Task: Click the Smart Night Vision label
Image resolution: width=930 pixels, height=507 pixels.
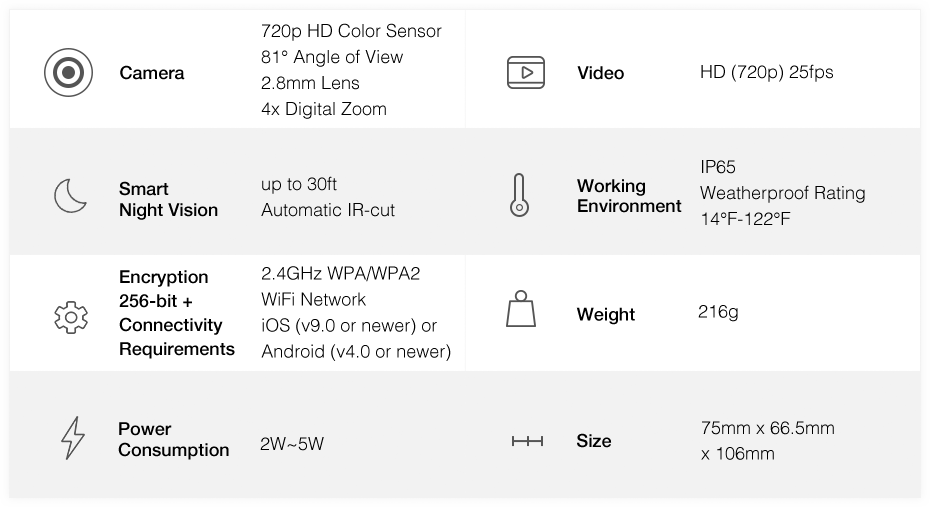Action: tap(168, 199)
